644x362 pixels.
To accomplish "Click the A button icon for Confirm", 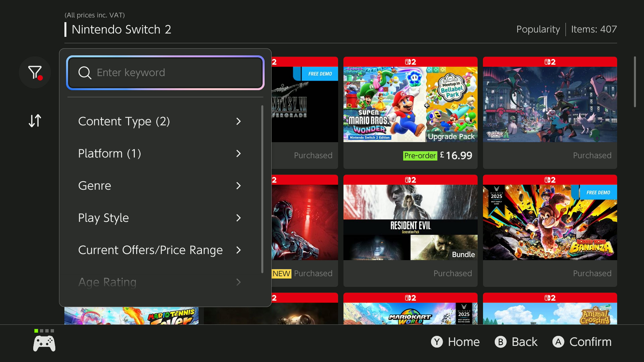I will [x=558, y=342].
